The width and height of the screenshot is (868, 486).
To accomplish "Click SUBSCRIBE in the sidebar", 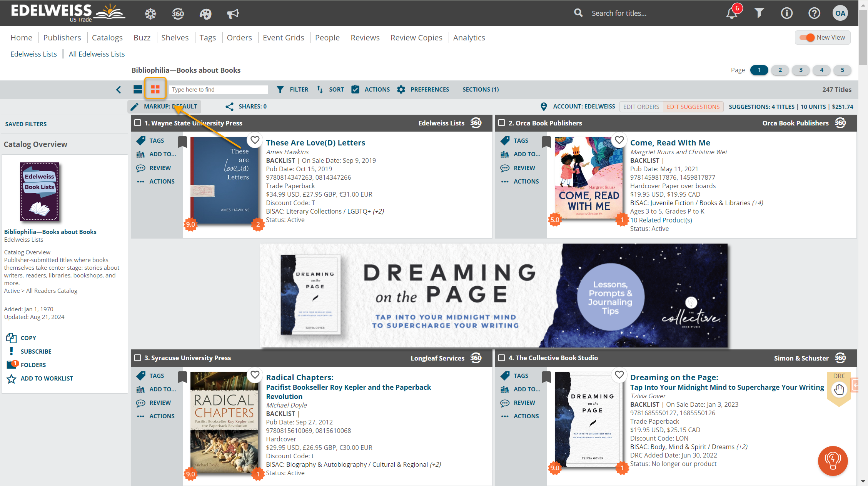I will (x=29, y=351).
